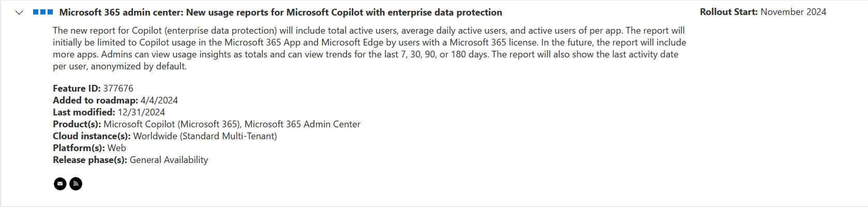Click the 'Rollout Start:' bold label
Screen dimensions: 868x207
pyautogui.click(x=729, y=12)
